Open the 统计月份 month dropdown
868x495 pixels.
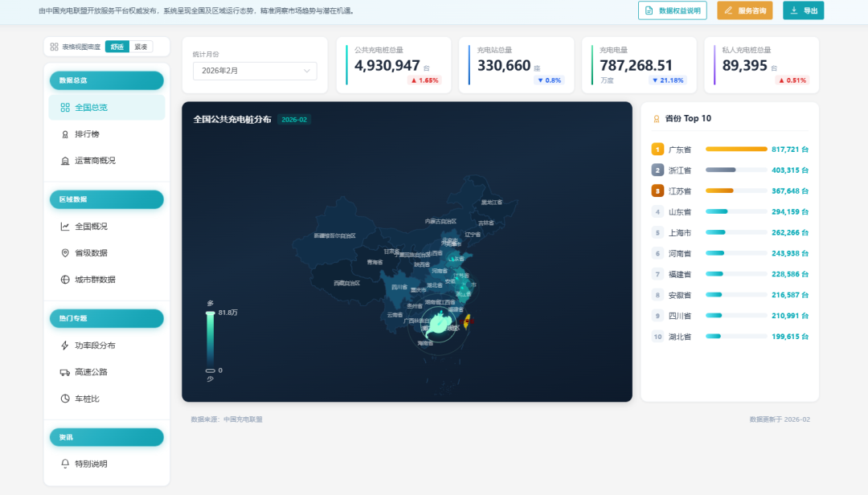(x=255, y=71)
